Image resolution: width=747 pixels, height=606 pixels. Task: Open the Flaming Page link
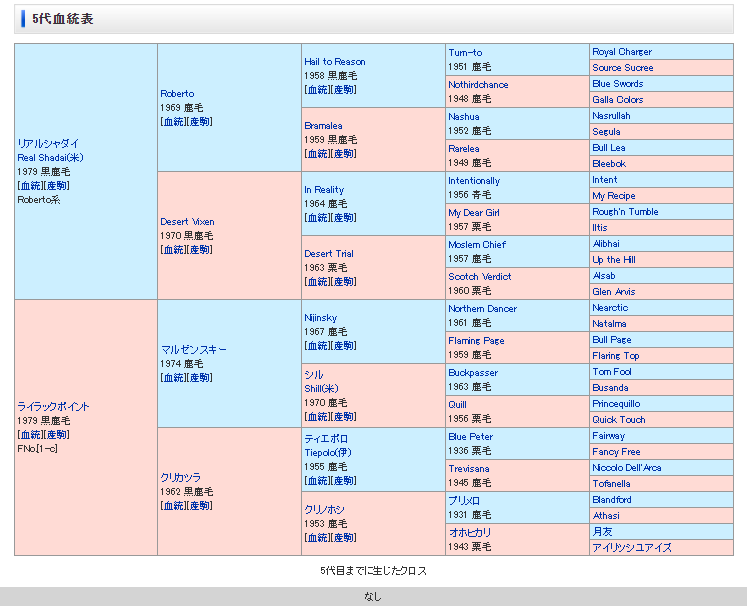coord(476,341)
